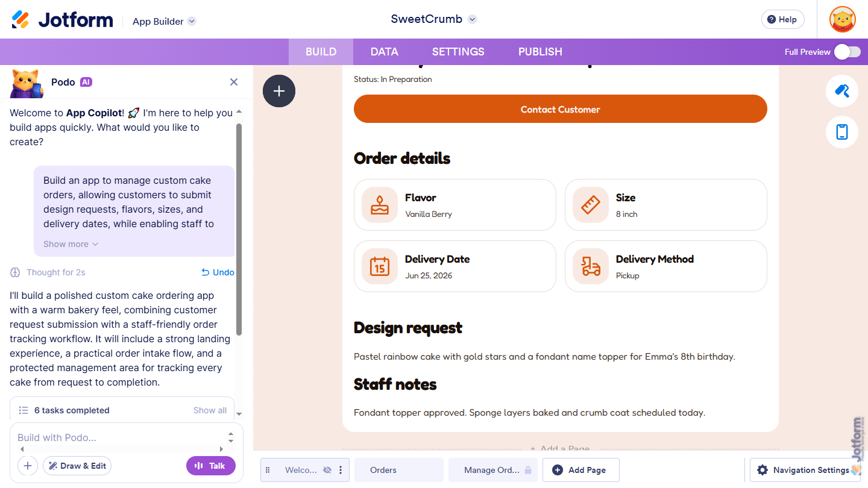The image size is (868, 488).
Task: Click the Jotform logo
Action: click(62, 20)
